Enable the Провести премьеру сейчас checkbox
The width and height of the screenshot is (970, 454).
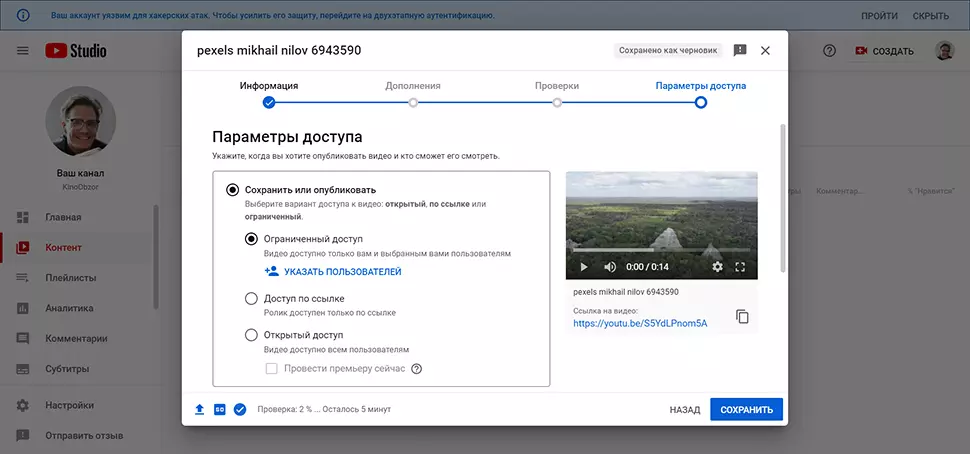[271, 369]
